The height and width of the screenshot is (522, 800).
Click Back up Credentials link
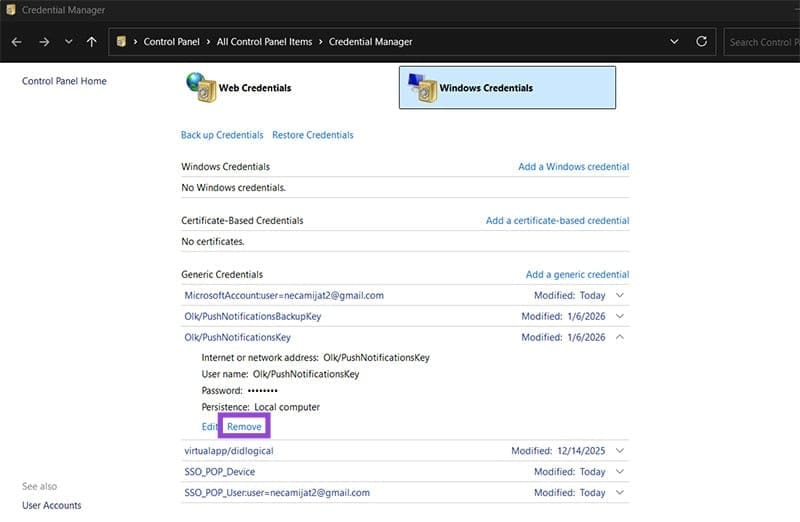click(x=222, y=135)
